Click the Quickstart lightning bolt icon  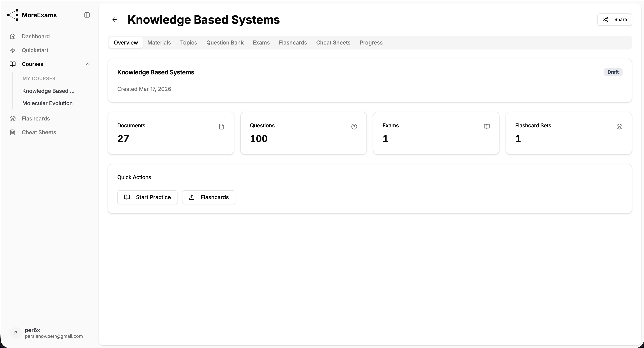(x=13, y=50)
